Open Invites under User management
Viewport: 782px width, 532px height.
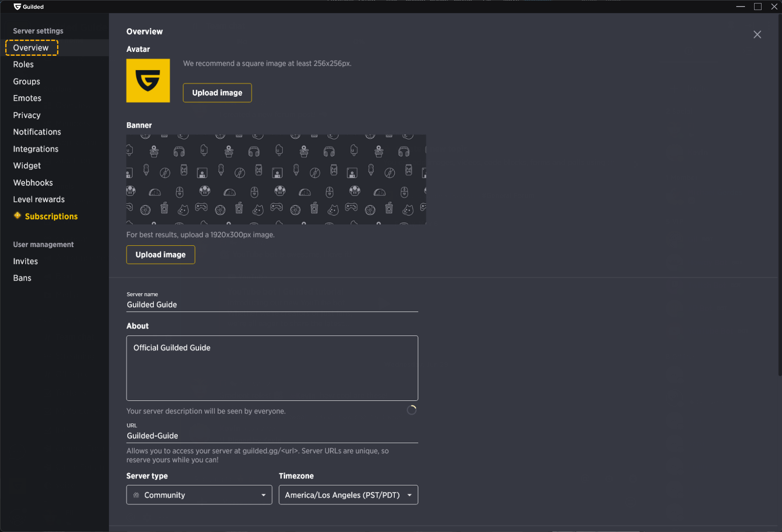[25, 261]
